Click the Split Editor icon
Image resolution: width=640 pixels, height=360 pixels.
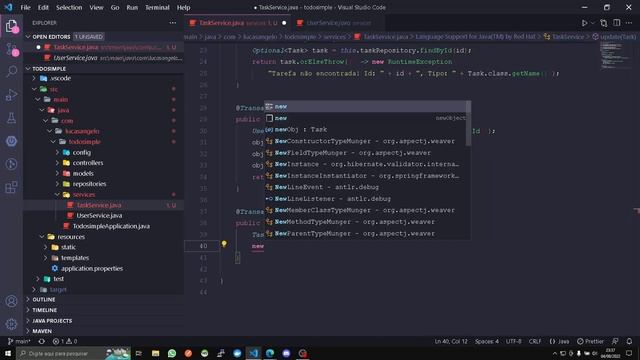pyautogui.click(x=617, y=23)
